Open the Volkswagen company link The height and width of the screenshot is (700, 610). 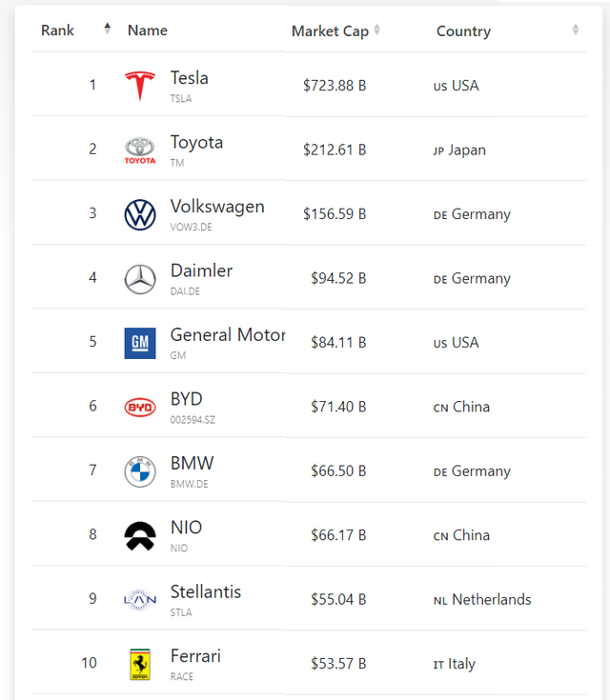coord(217,207)
